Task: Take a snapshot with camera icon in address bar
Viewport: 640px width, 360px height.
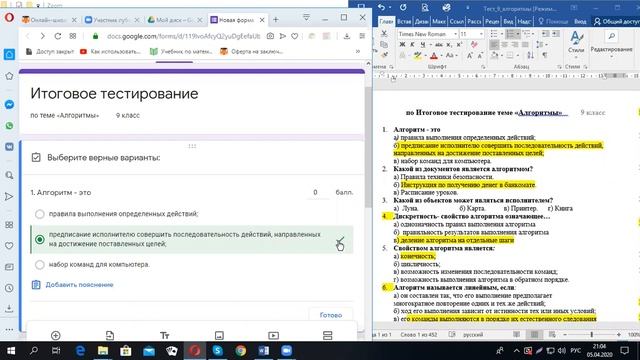Action: 270,36
